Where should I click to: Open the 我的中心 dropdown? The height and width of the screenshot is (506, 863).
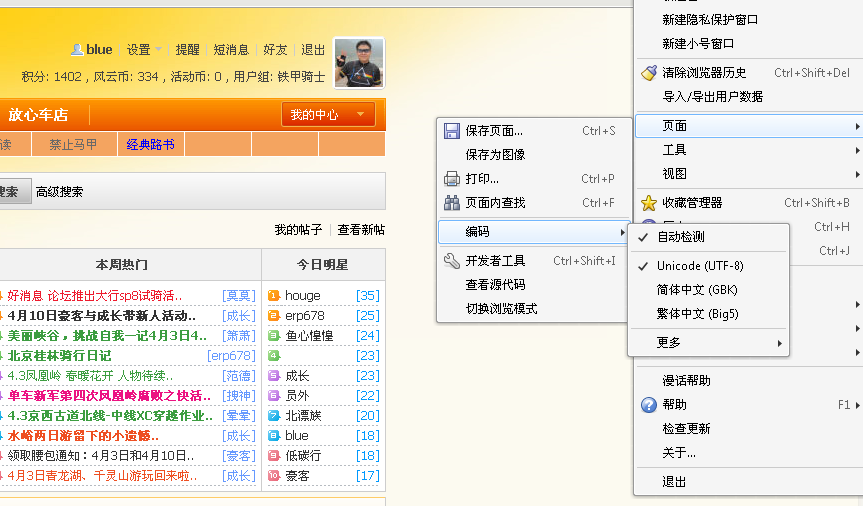(x=328, y=115)
